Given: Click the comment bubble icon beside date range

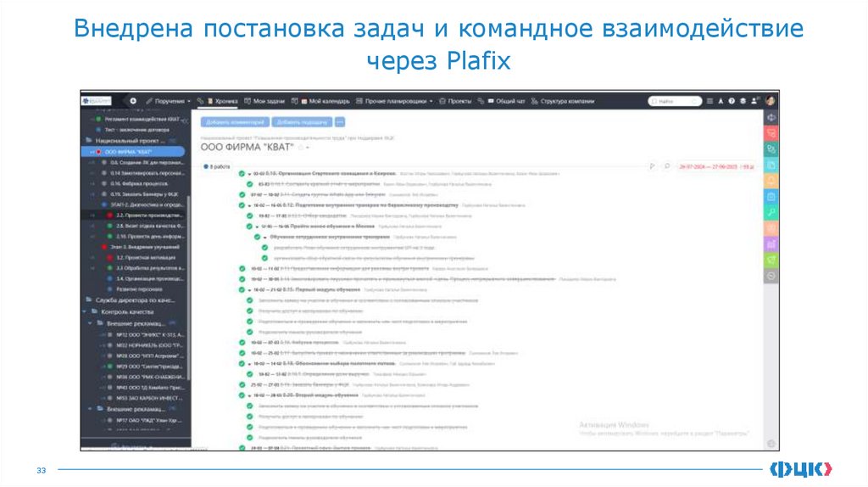Looking at the screenshot, I should tap(667, 166).
